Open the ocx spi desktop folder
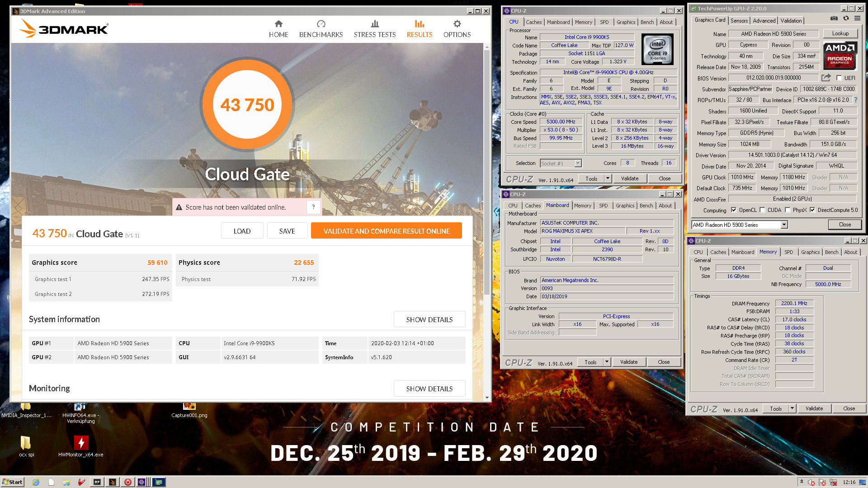Image resolution: width=868 pixels, height=488 pixels. [26, 446]
